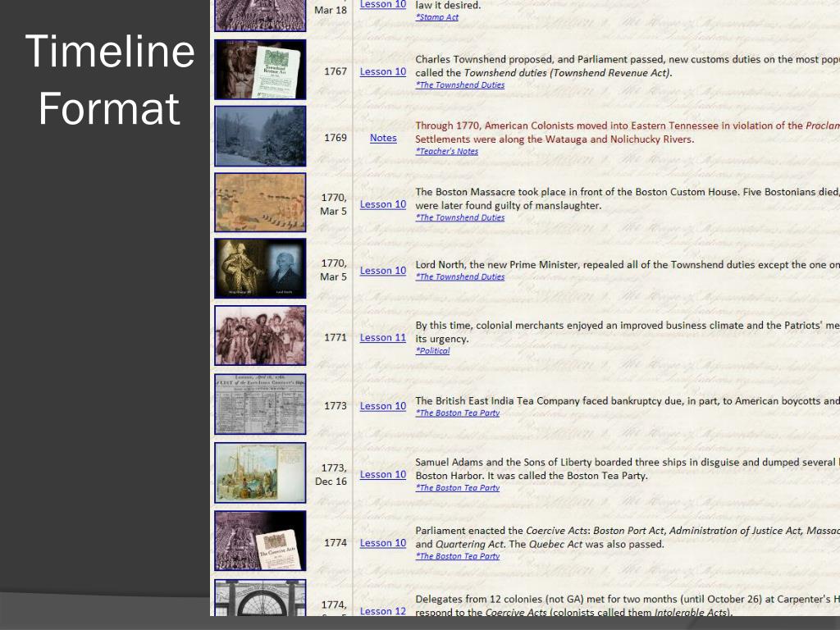The width and height of the screenshot is (840, 630).
Task: Click 'Samuel Adams and the Sons of Liberty' text
Action: pos(628,469)
